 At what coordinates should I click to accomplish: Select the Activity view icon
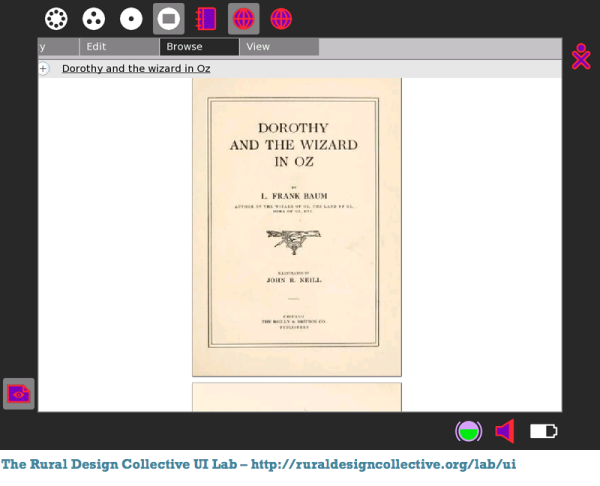(x=169, y=19)
